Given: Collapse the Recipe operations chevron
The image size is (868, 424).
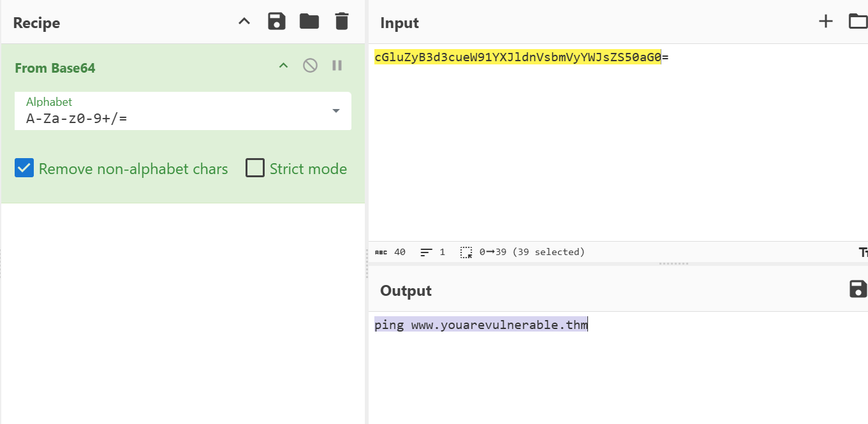Looking at the screenshot, I should pyautogui.click(x=244, y=21).
